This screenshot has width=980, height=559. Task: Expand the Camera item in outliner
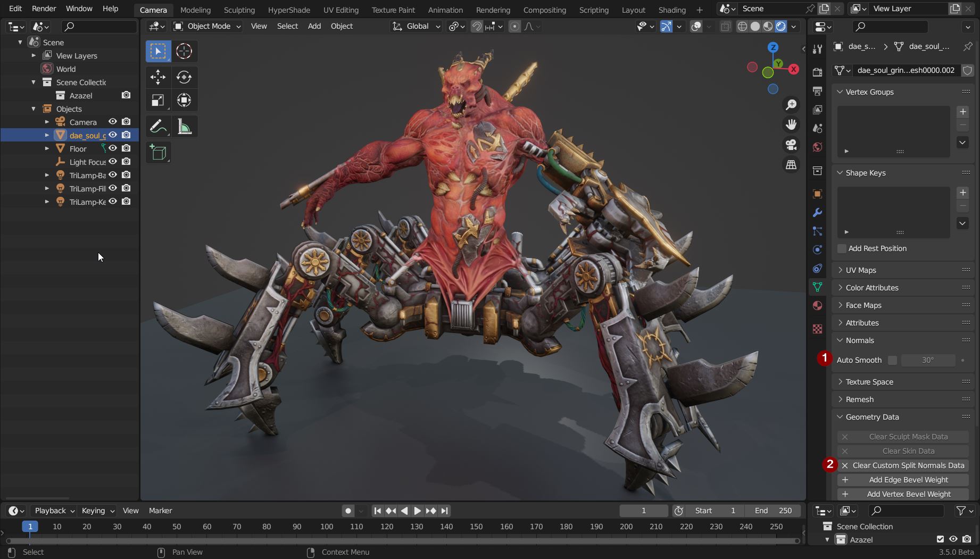click(x=47, y=122)
